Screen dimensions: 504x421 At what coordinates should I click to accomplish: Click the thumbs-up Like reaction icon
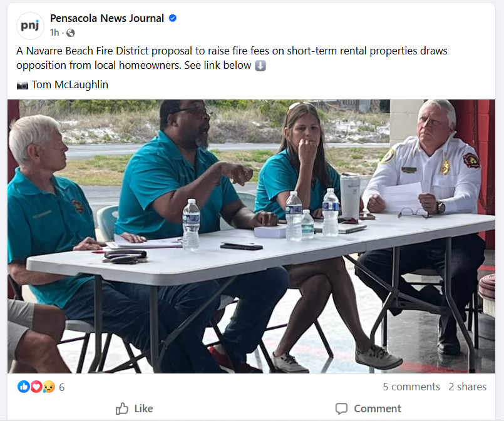coord(23,387)
